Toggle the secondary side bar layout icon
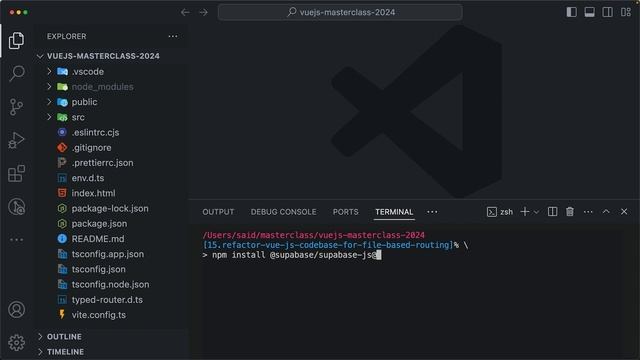This screenshot has height=360, width=640. coord(607,12)
